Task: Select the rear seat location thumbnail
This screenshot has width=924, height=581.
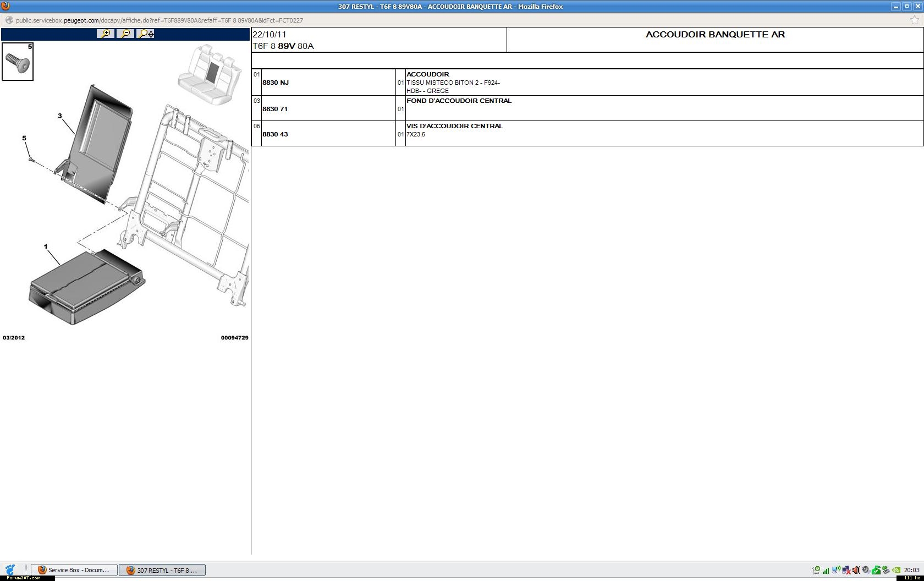Action: [x=210, y=74]
